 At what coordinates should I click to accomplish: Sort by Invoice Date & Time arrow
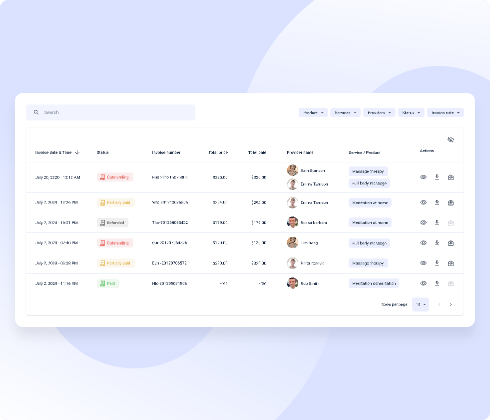tap(77, 152)
